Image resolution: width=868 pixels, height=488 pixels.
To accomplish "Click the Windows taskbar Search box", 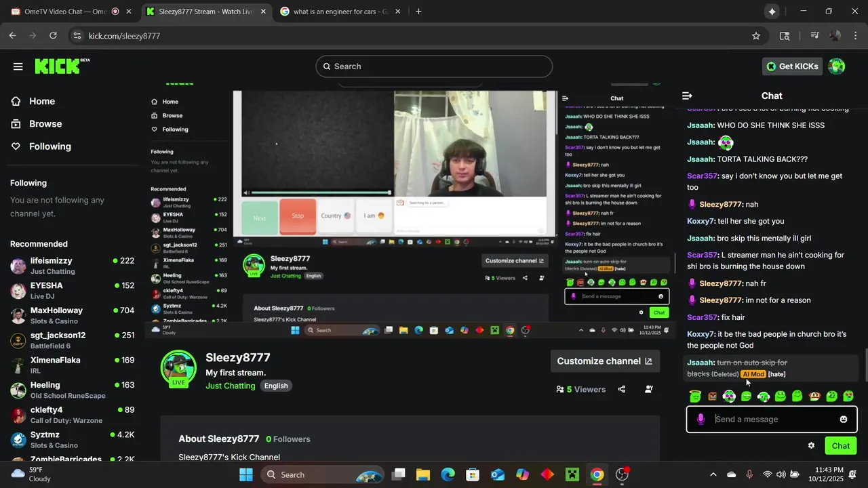I will [323, 474].
